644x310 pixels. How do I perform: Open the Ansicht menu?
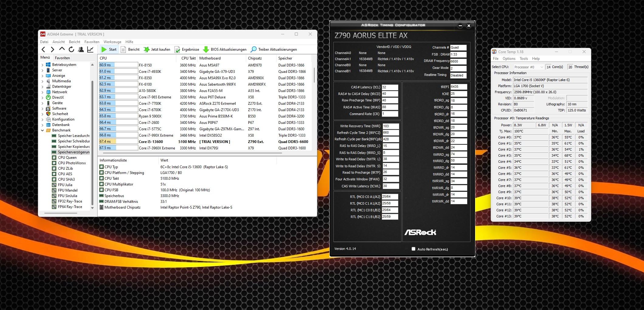tap(58, 42)
